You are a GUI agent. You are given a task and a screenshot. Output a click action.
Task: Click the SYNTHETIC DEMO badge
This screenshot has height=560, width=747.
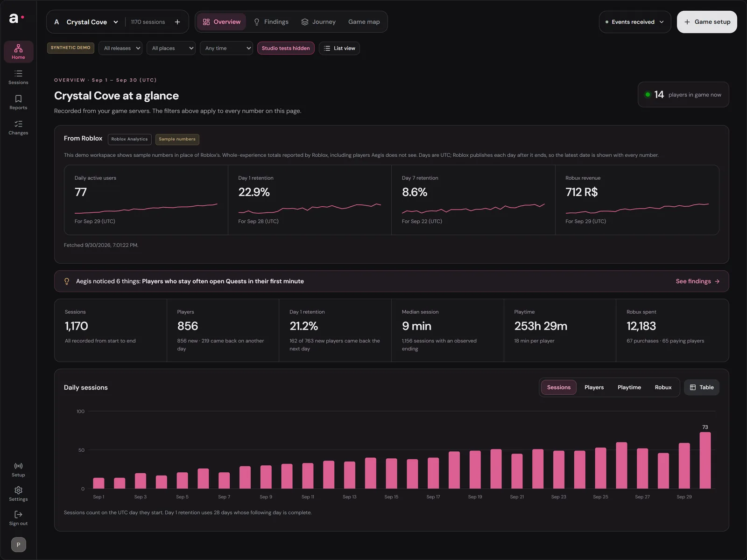click(x=70, y=48)
